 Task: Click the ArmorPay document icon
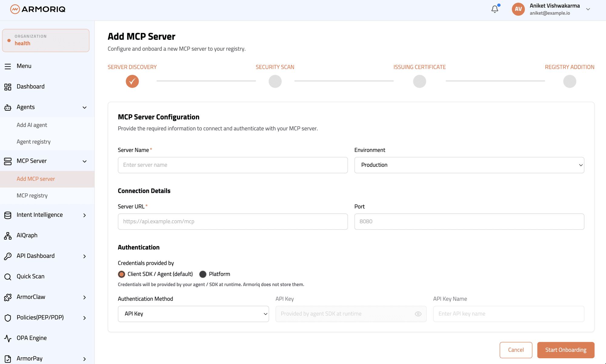(x=8, y=359)
